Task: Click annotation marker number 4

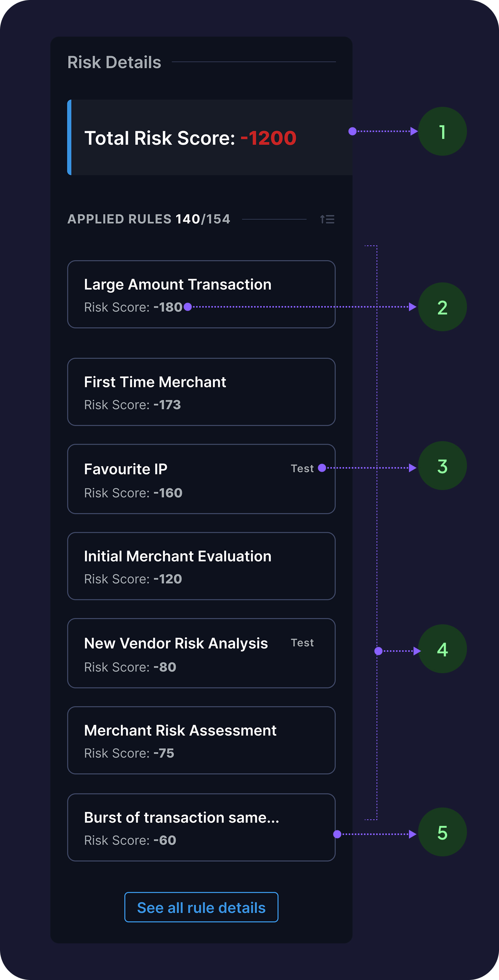Action: tap(442, 649)
